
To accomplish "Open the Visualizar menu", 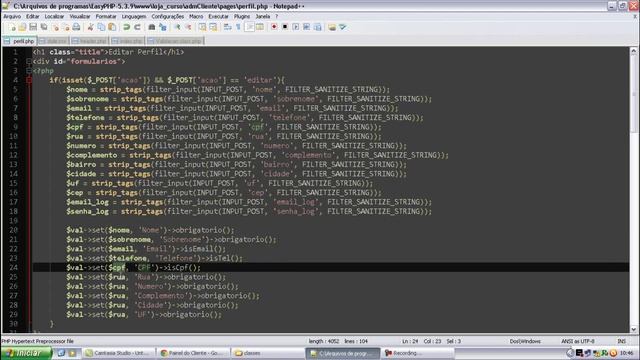I will point(80,16).
